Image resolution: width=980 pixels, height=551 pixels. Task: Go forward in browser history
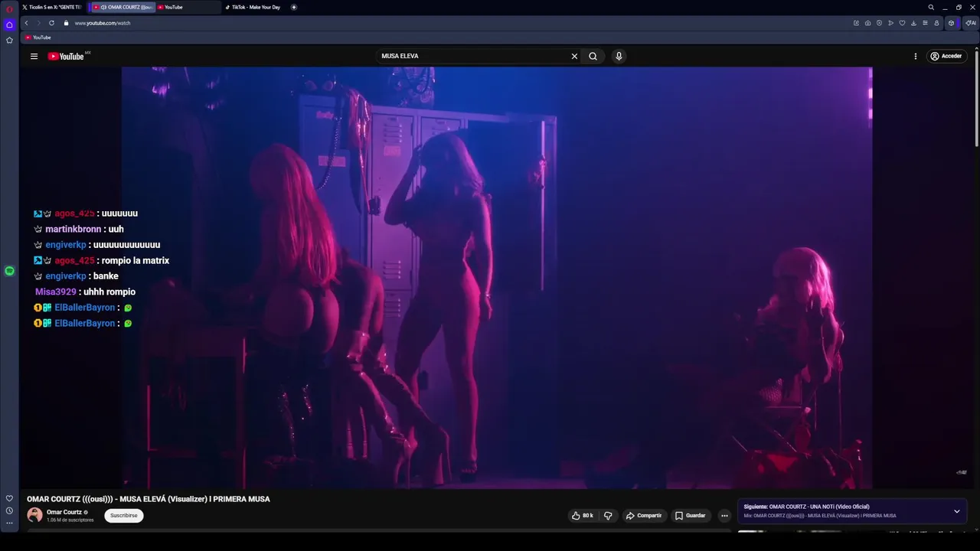(x=39, y=23)
